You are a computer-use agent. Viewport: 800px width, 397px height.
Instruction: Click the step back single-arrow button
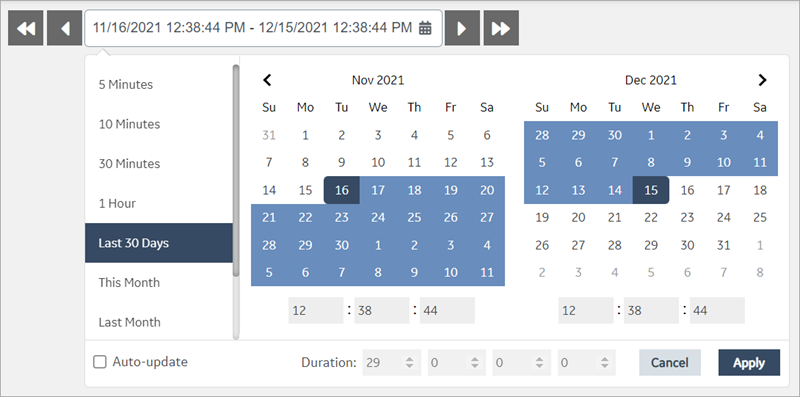[65, 29]
